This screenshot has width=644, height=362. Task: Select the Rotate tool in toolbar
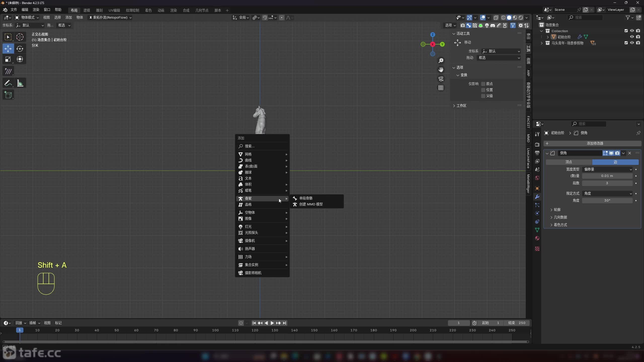pyautogui.click(x=20, y=49)
